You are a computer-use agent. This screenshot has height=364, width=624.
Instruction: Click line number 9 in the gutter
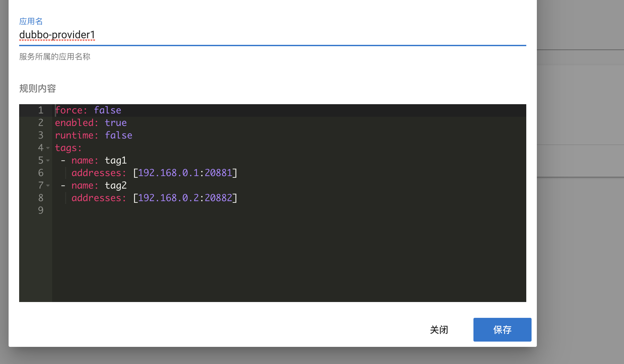click(x=41, y=210)
